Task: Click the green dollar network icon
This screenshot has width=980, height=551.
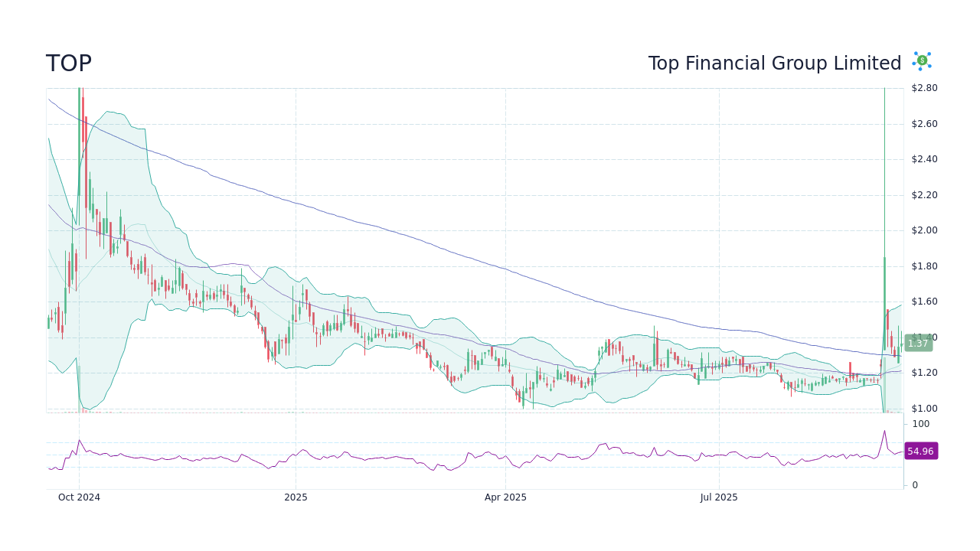Action: point(922,61)
